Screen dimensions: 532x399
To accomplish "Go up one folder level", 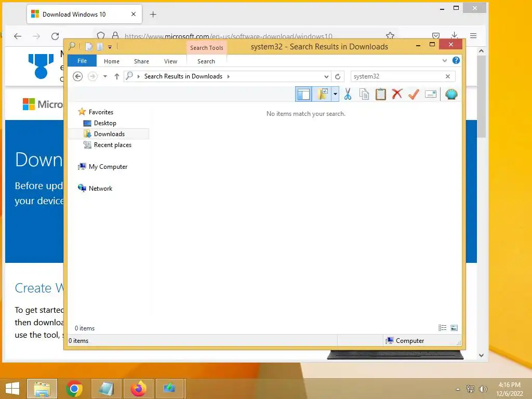I will click(117, 76).
